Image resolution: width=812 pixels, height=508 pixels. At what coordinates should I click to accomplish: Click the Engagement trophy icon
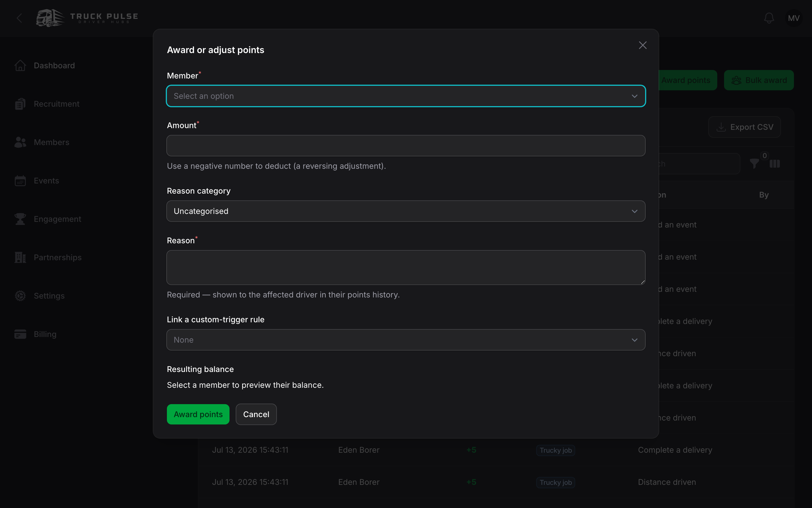[x=20, y=219]
